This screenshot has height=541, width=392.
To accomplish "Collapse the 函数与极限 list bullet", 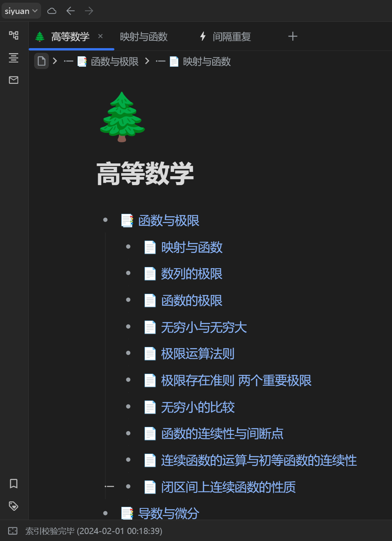I will tap(105, 220).
